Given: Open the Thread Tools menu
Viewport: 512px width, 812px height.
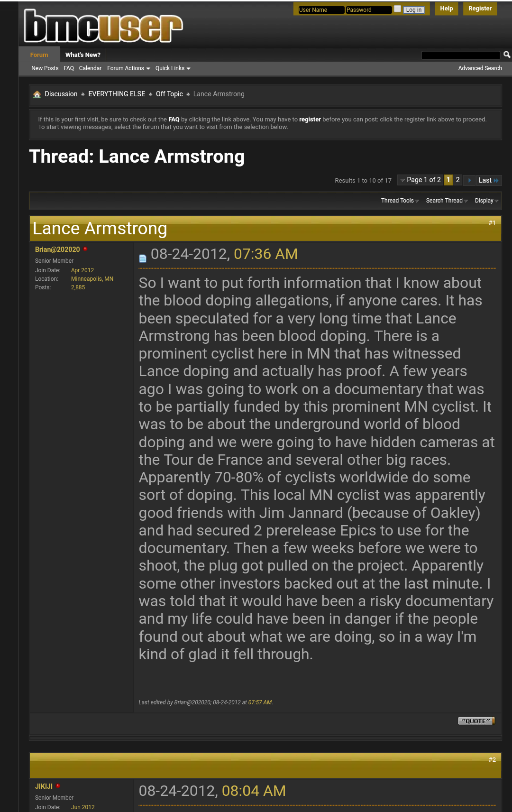Looking at the screenshot, I should pos(400,201).
